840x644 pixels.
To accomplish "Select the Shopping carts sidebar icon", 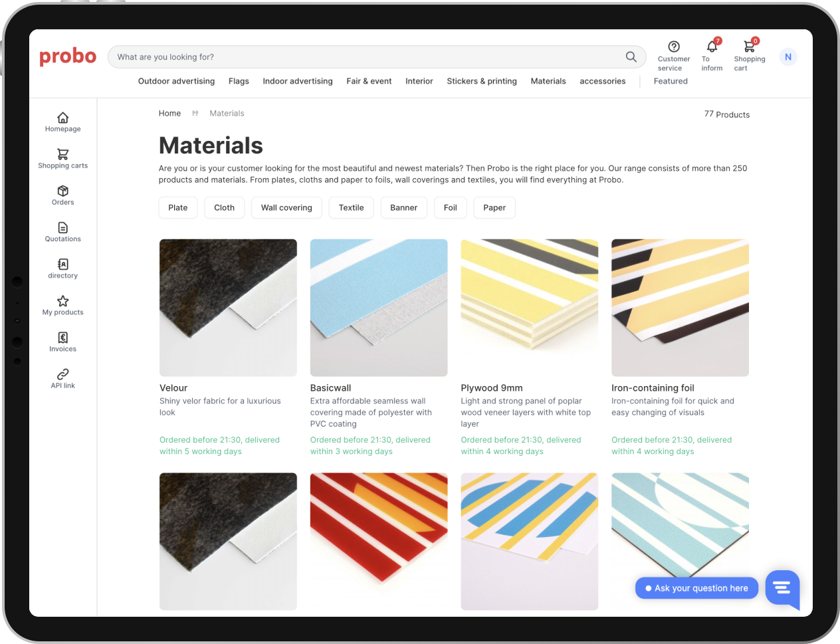I will [62, 154].
